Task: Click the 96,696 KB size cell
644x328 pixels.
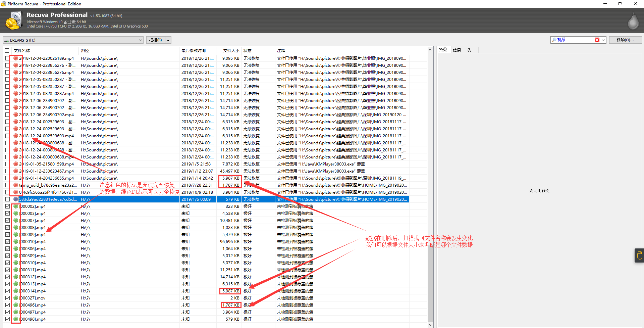Action: [x=230, y=242]
